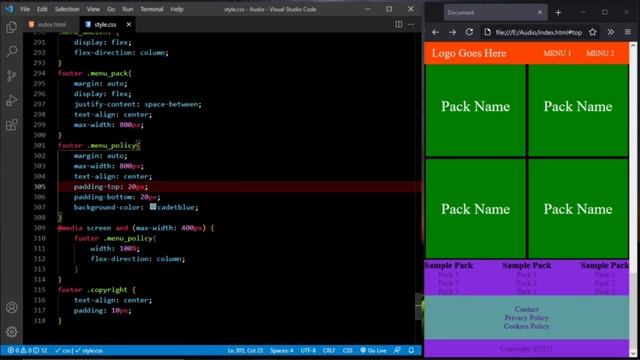640x360 pixels.
Task: Bookmark this page with the star
Action: pos(593,32)
